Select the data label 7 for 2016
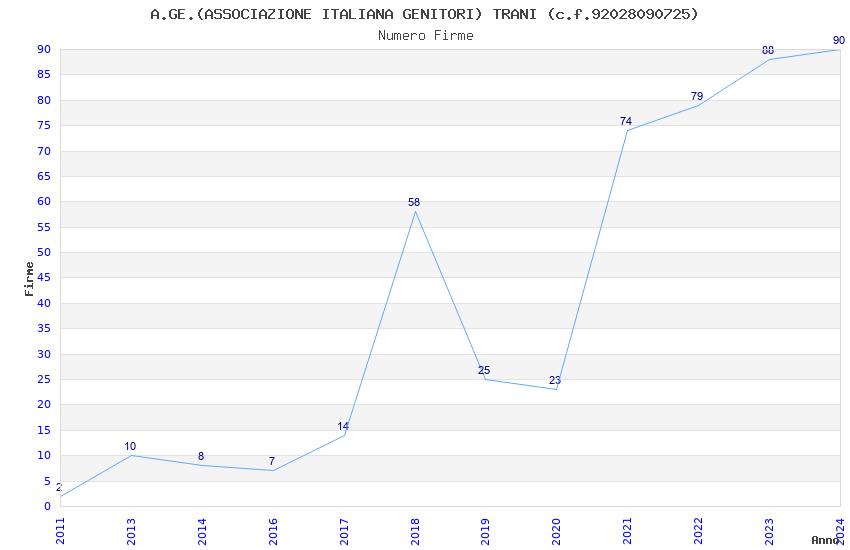 [272, 461]
